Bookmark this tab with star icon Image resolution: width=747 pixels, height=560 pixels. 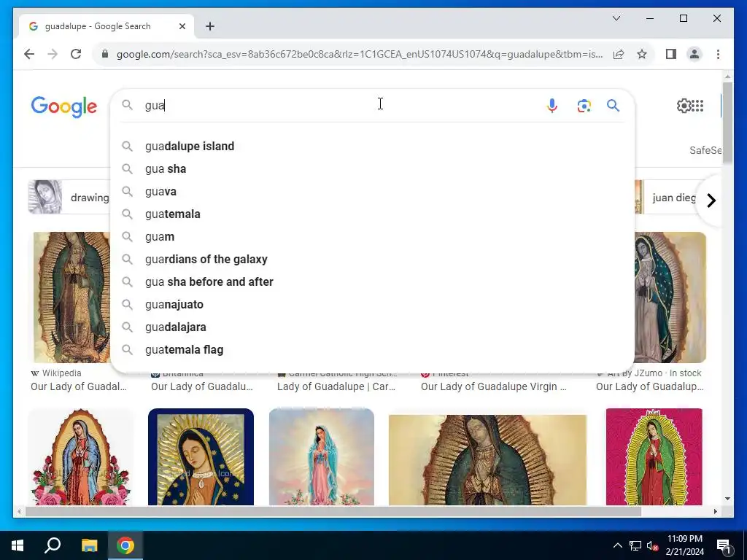pos(642,54)
